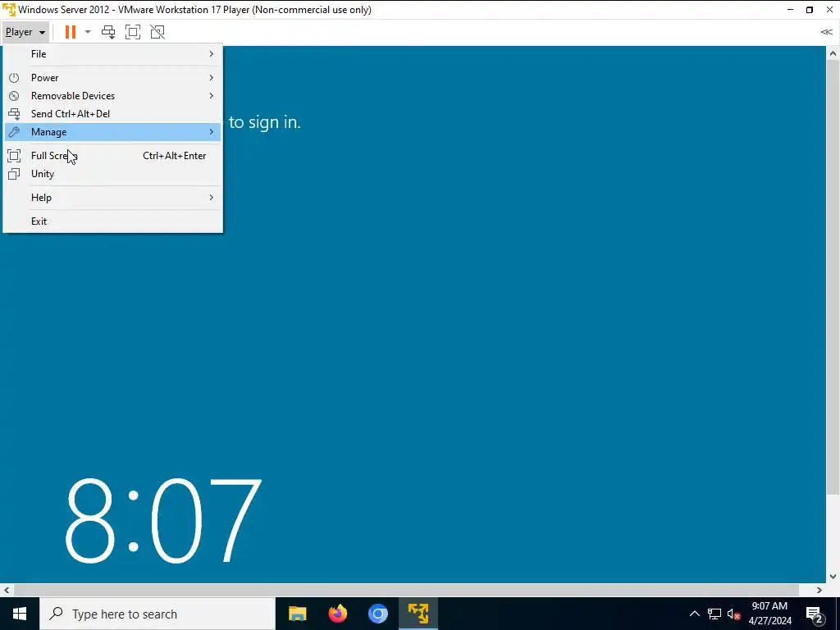This screenshot has height=630, width=840.
Task: Select Unity in the Player menu
Action: click(x=112, y=174)
